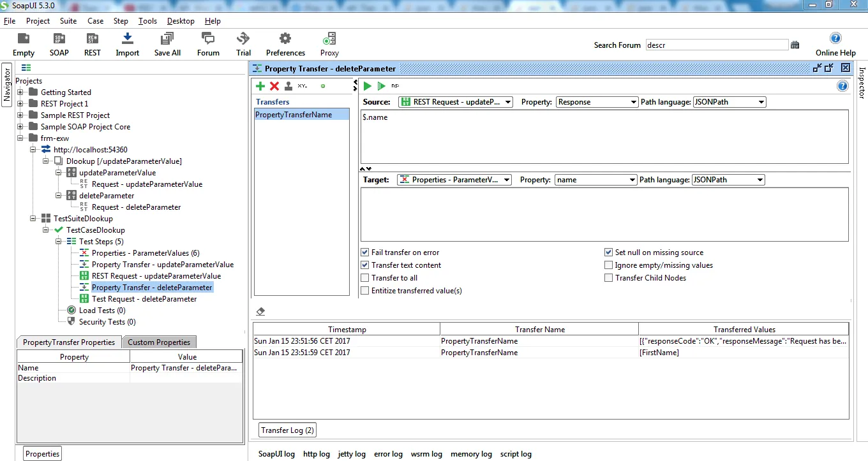Click the Transfer Log (2) button

click(287, 430)
